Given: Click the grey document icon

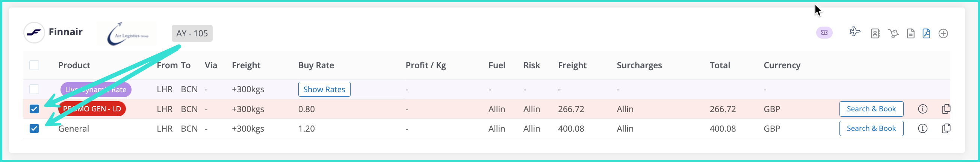Looking at the screenshot, I should (x=910, y=34).
